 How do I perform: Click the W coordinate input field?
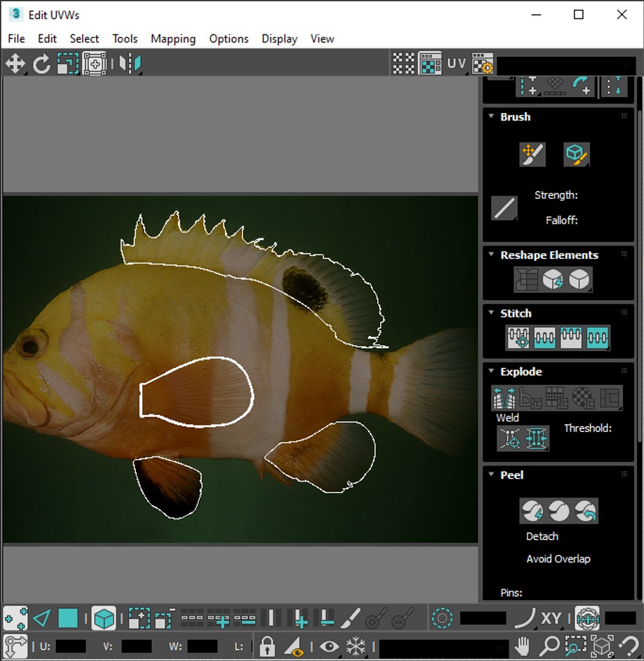coord(202,646)
